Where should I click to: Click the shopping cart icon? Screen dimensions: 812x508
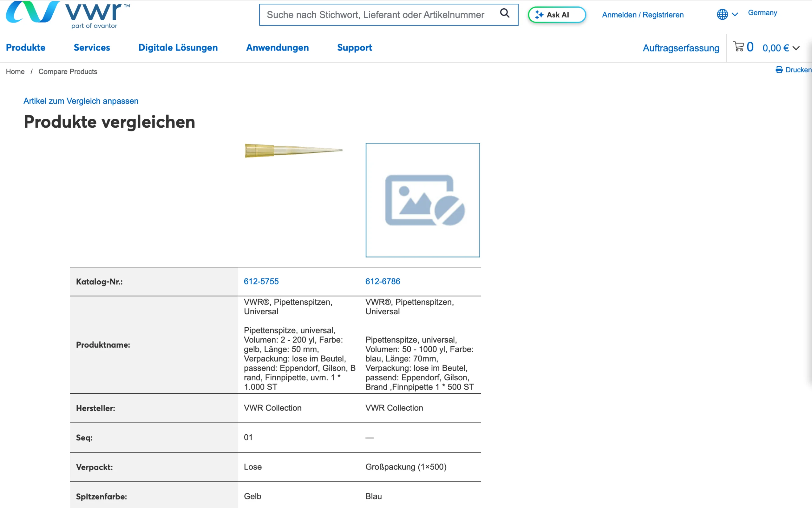point(738,46)
